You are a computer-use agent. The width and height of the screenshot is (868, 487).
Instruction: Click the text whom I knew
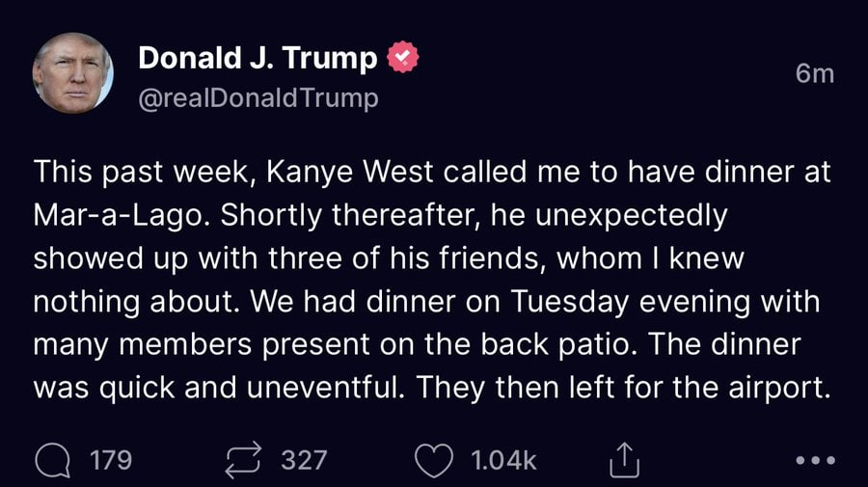650,258
